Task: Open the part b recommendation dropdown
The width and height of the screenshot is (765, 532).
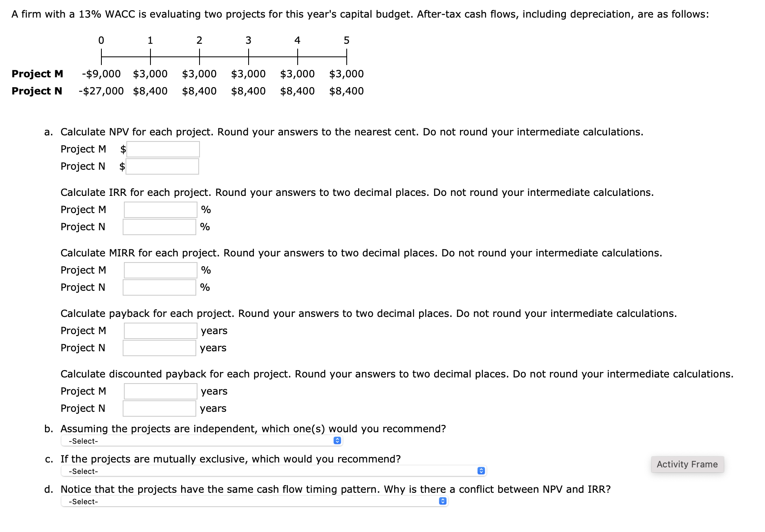Action: pyautogui.click(x=202, y=440)
